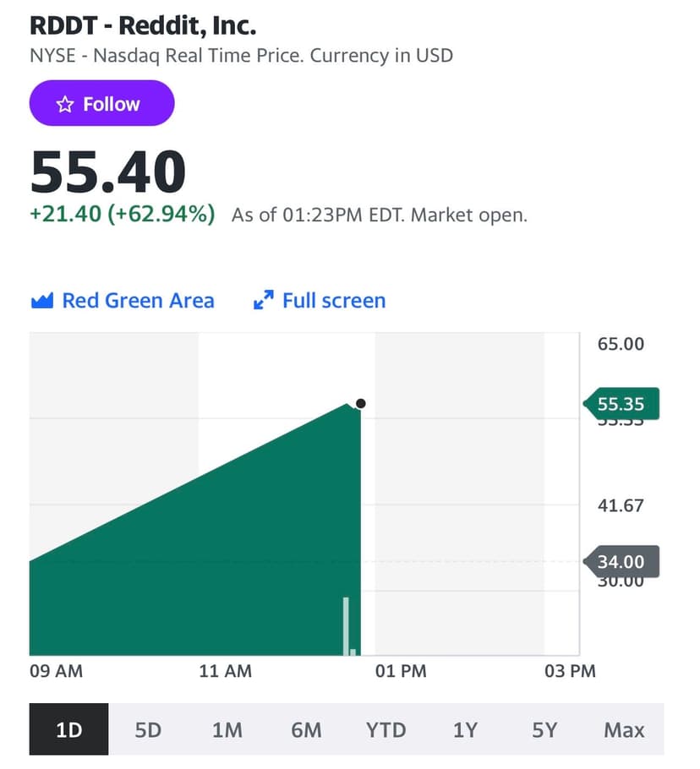This screenshot has height=769, width=700.
Task: Click the current price dot on chart
Action: point(361,404)
